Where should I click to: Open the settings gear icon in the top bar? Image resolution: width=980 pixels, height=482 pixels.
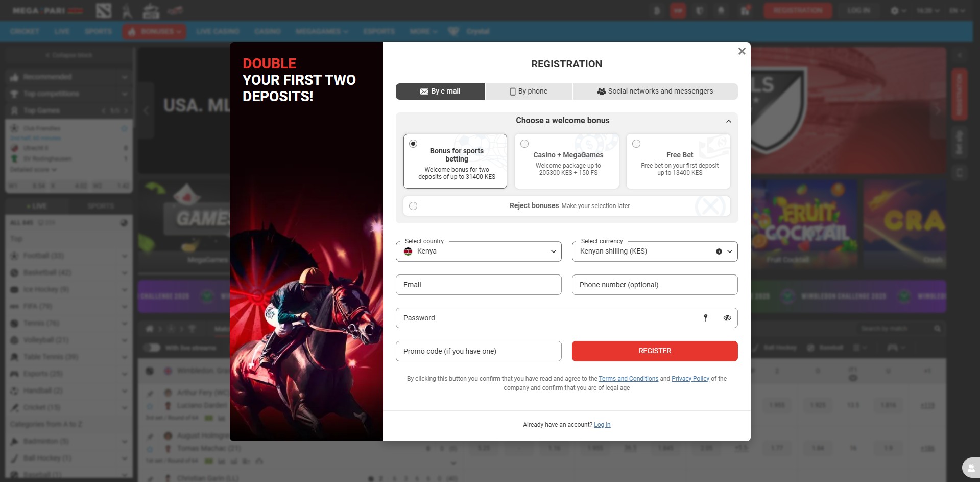coord(895,10)
